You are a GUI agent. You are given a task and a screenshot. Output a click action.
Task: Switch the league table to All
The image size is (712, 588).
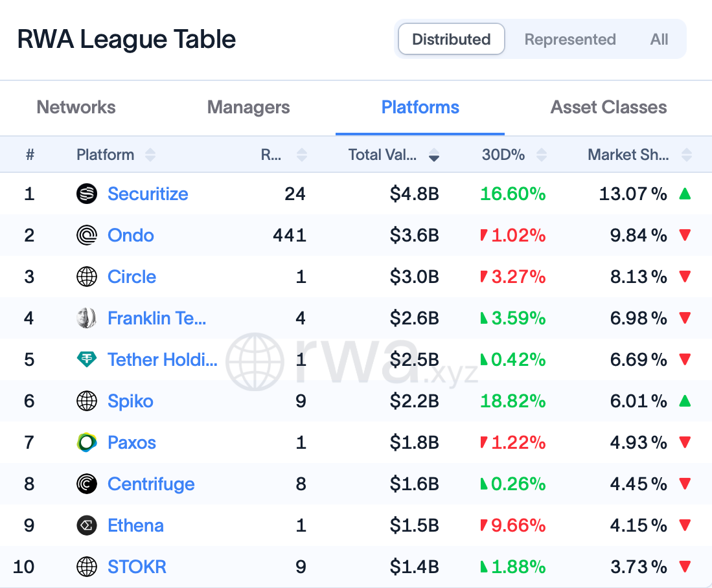(659, 39)
